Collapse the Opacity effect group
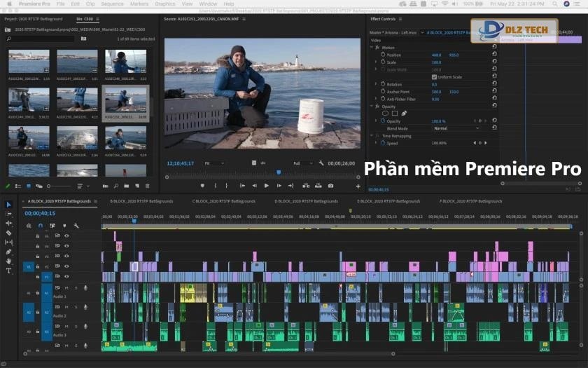The height and width of the screenshot is (368, 588). (372, 107)
